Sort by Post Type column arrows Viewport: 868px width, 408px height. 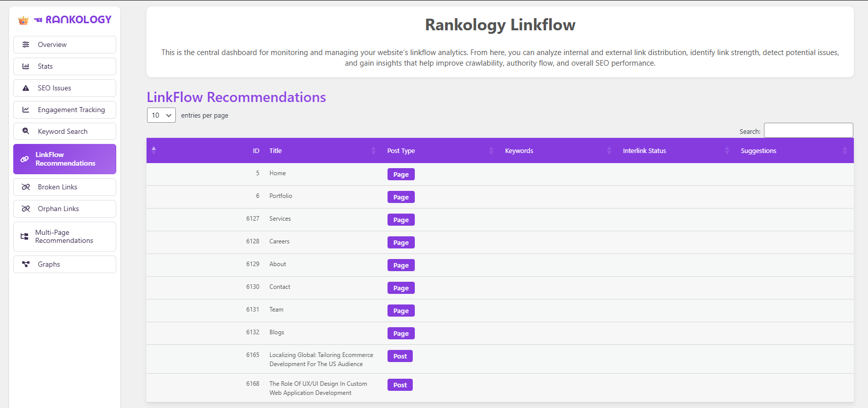pos(491,150)
